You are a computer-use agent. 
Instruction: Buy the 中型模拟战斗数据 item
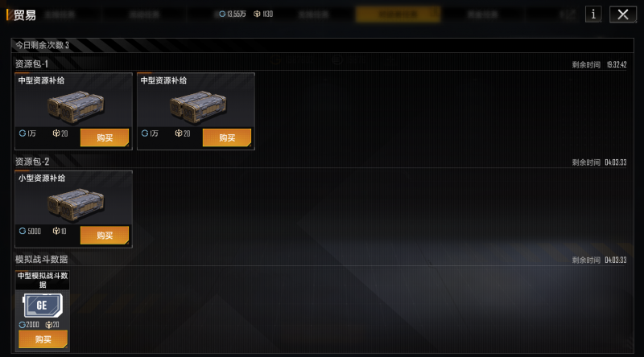tap(43, 339)
